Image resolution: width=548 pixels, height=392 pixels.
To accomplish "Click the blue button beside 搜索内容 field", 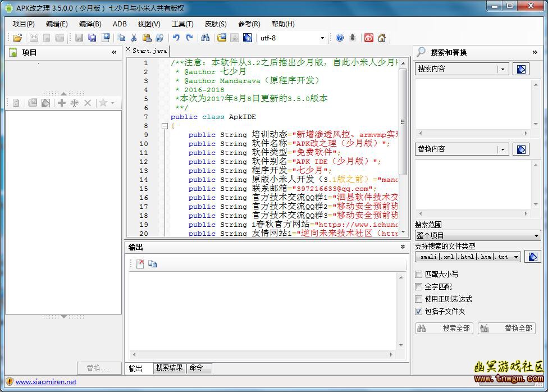I will (x=520, y=69).
